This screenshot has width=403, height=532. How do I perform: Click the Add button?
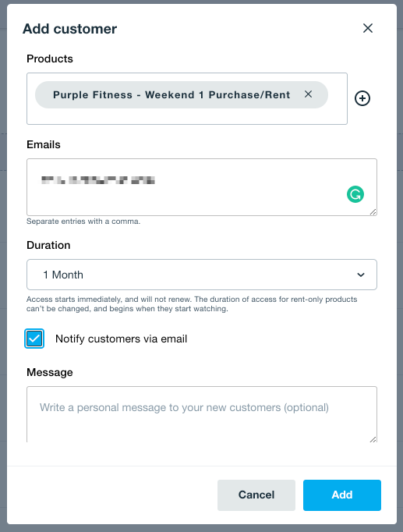click(342, 495)
